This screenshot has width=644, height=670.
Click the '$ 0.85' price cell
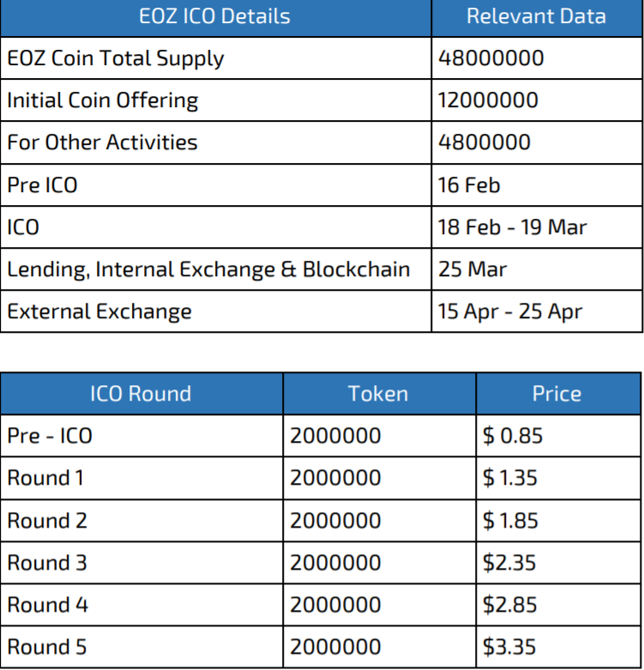coord(513,436)
